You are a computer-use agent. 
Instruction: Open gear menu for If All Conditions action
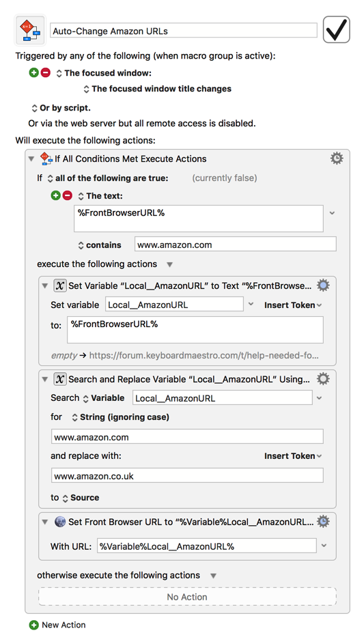337,158
